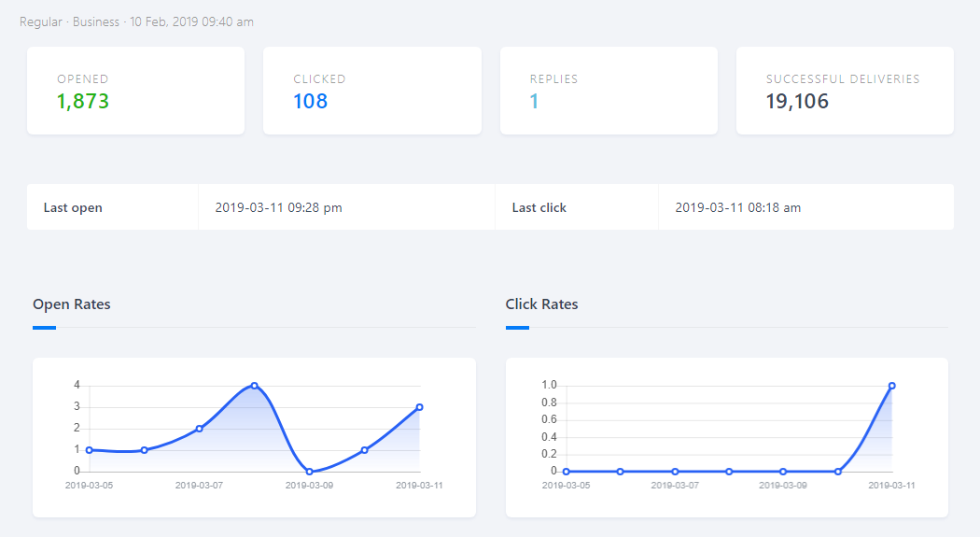Select the REPLIES label
Viewport: 980px width, 537px height.
point(553,78)
